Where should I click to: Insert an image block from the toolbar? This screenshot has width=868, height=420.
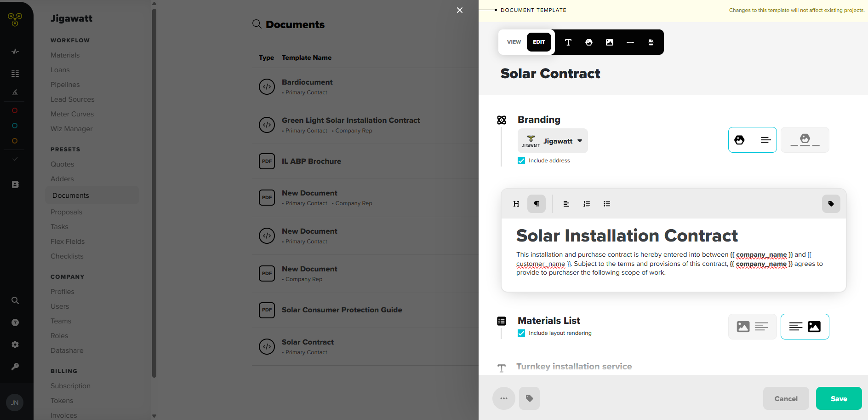[x=610, y=42]
